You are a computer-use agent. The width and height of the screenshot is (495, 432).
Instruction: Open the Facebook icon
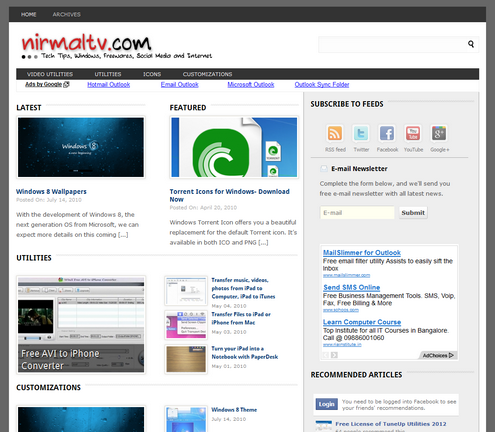pos(387,134)
